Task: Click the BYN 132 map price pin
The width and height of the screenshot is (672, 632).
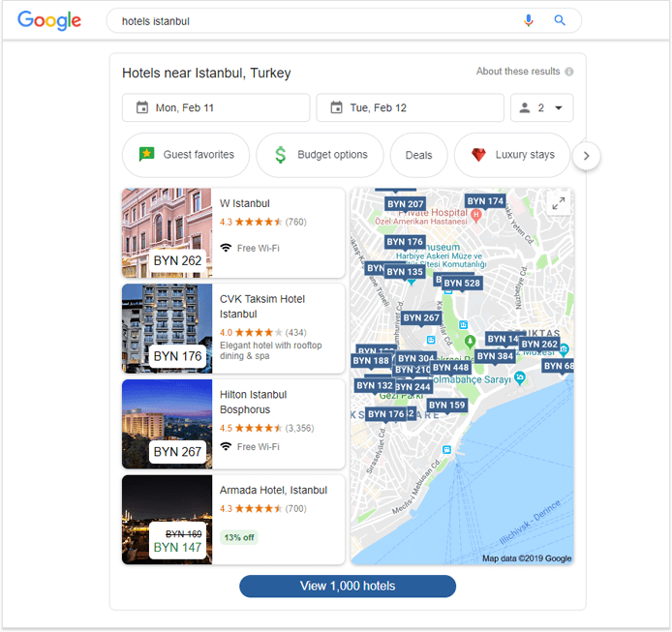Action: (375, 385)
